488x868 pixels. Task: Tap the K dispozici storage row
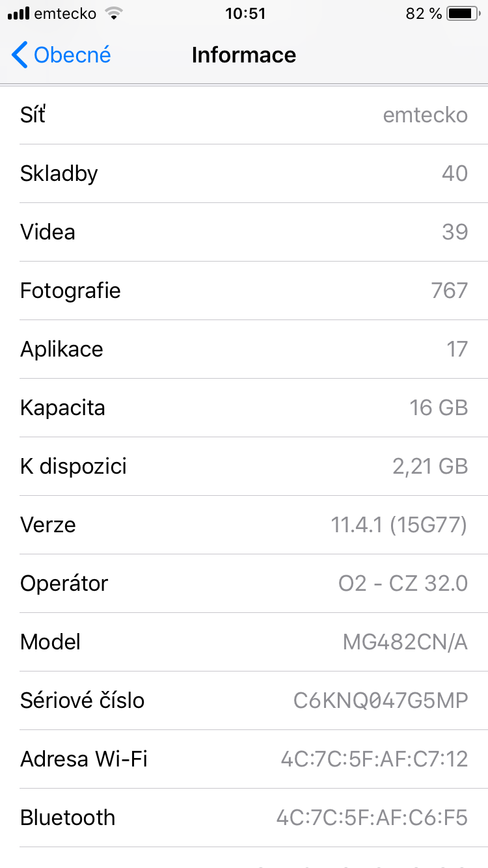[244, 467]
